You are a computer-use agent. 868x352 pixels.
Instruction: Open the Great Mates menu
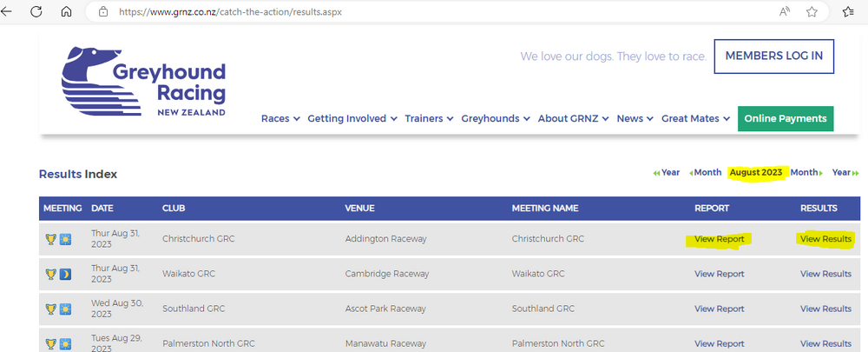pos(695,119)
